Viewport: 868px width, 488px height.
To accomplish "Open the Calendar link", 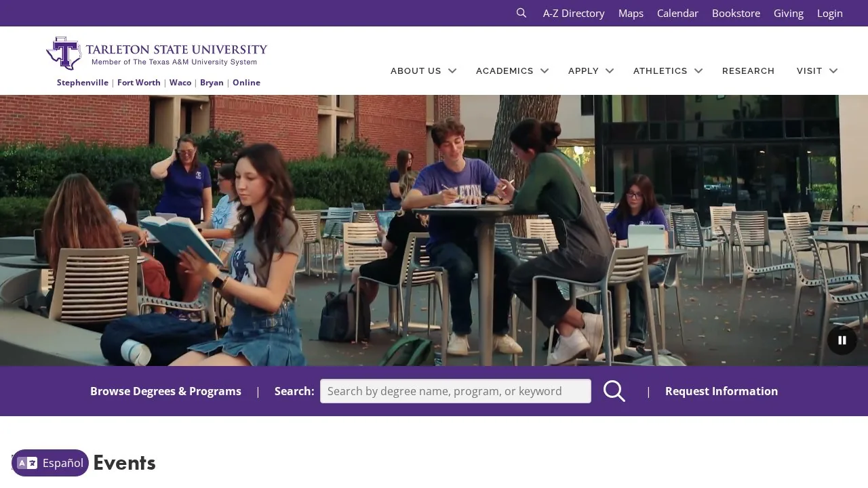I will (x=677, y=13).
